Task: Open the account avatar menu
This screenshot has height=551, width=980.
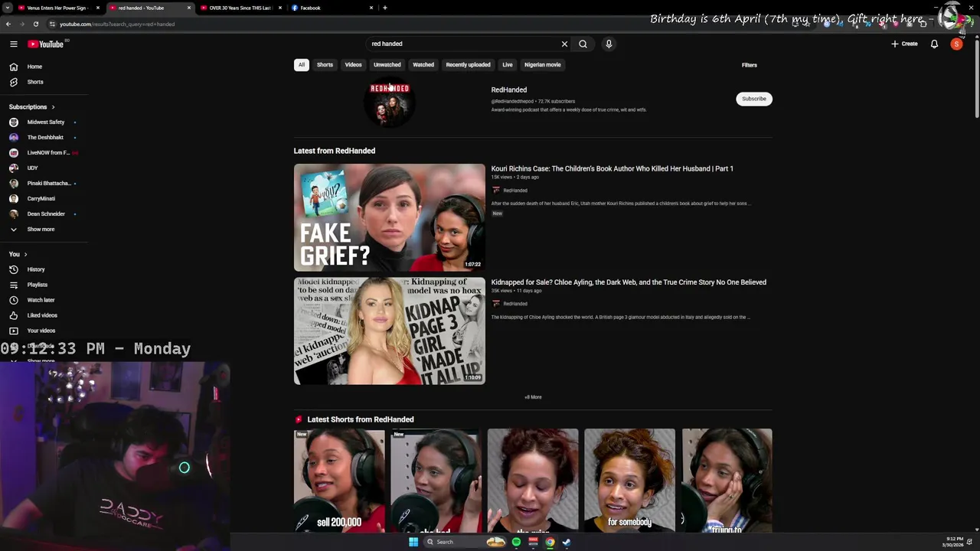Action: pyautogui.click(x=956, y=44)
